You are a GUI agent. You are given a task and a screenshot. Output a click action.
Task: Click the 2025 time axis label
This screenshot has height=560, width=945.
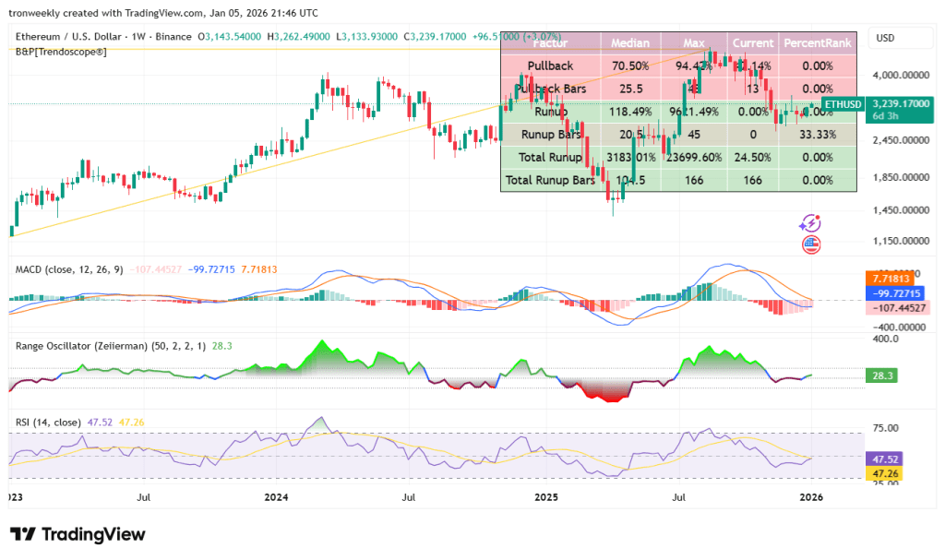(x=546, y=497)
